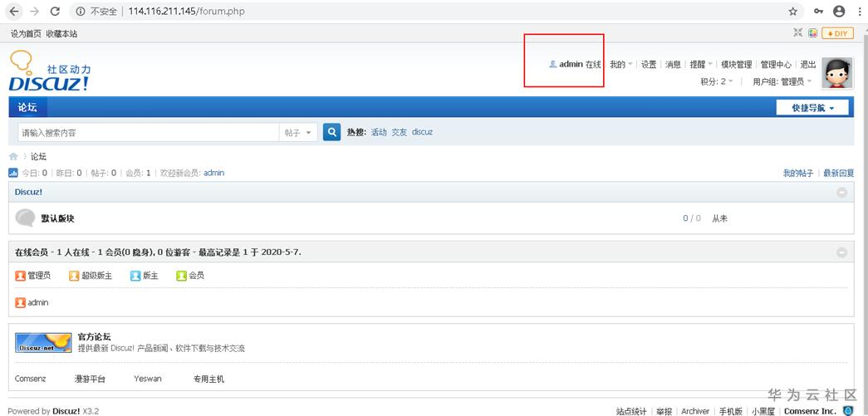
Task: Go back in browser history
Action: click(15, 11)
